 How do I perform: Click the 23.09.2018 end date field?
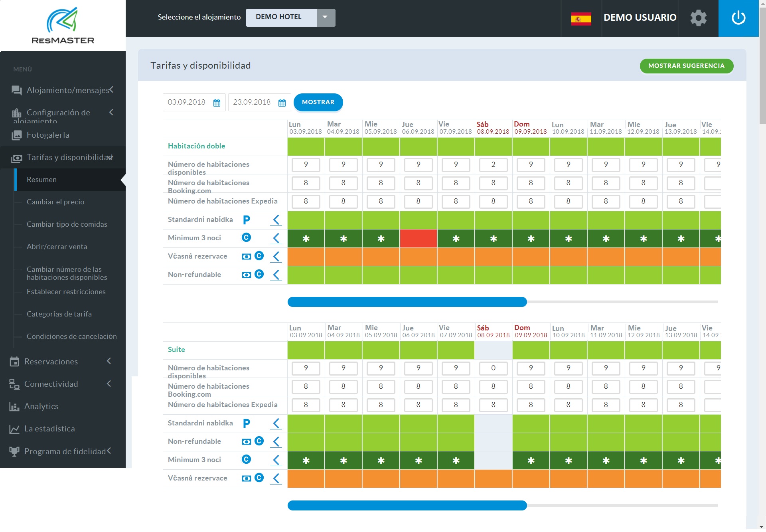coord(253,102)
